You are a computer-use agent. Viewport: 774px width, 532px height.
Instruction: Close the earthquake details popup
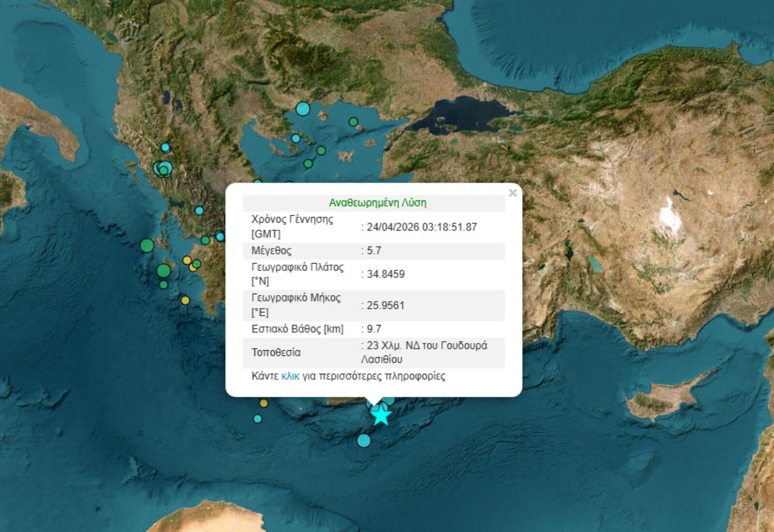[513, 193]
